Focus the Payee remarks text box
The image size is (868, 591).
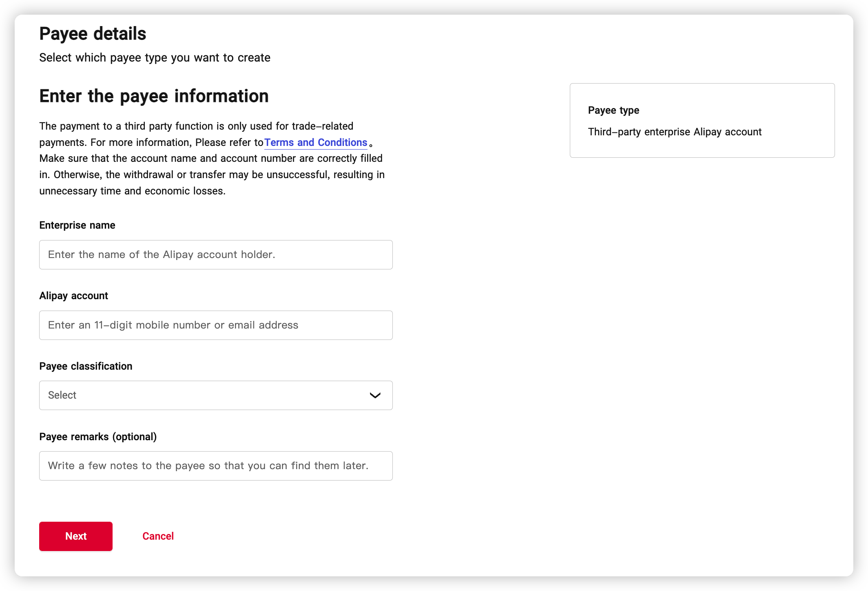215,466
